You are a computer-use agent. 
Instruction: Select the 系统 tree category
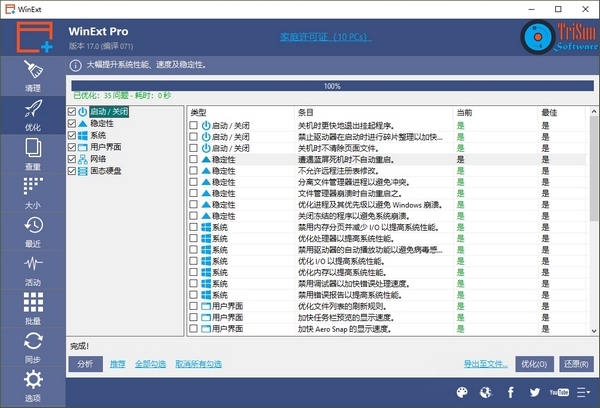(x=98, y=135)
